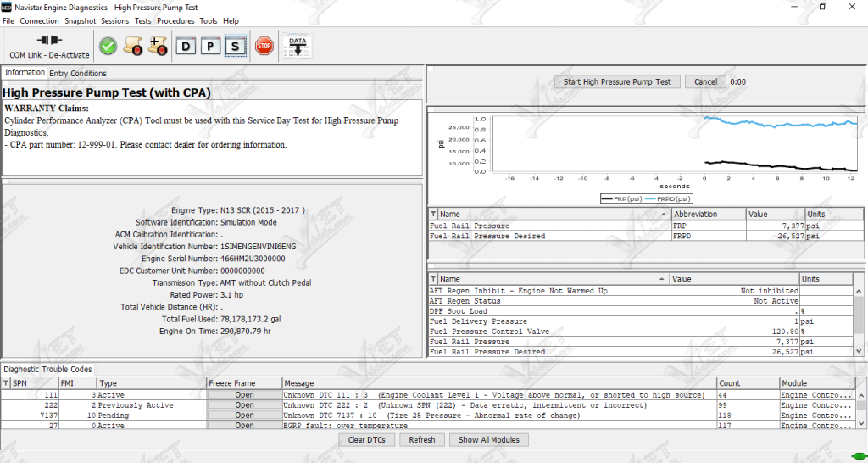Open the Tools menu
This screenshot has width=868, height=463.
click(209, 21)
